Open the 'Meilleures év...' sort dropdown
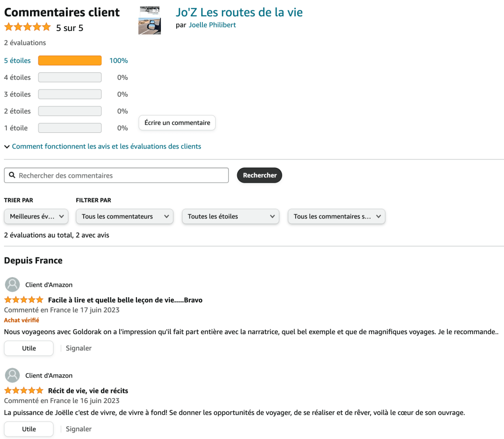 (36, 217)
